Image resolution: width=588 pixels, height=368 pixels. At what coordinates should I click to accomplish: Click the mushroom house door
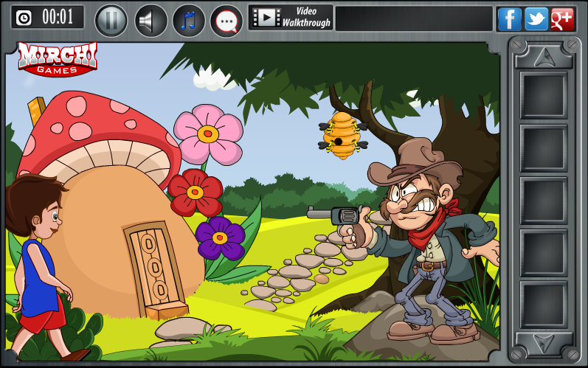point(156,268)
